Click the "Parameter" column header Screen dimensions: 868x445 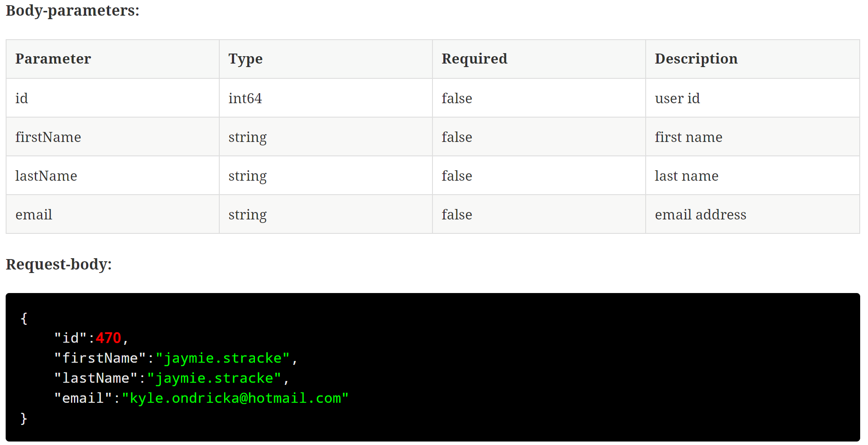click(x=53, y=59)
